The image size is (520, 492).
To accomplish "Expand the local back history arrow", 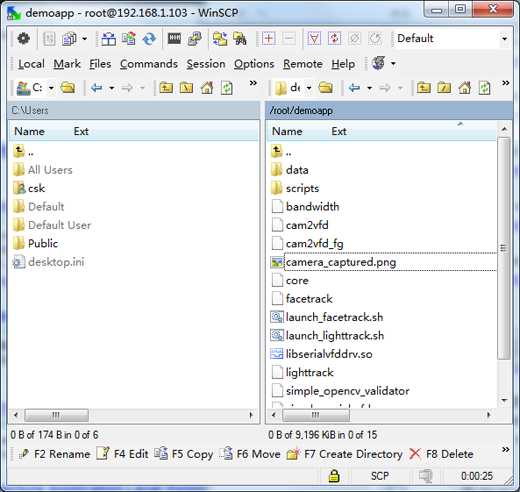I will [112, 88].
